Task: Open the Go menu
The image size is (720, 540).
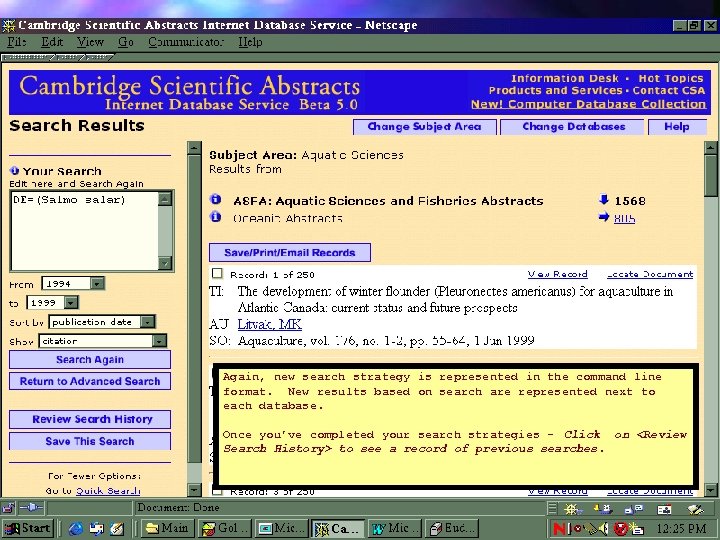Action: pyautogui.click(x=125, y=42)
